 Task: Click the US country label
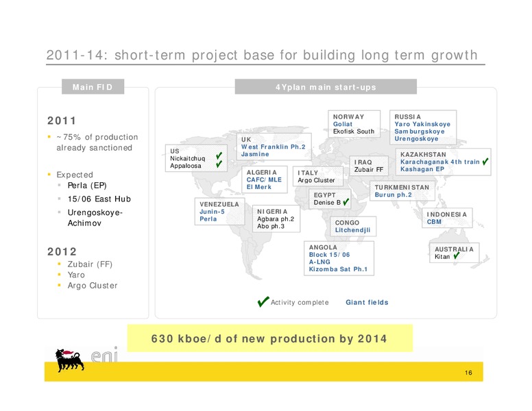pos(175,151)
